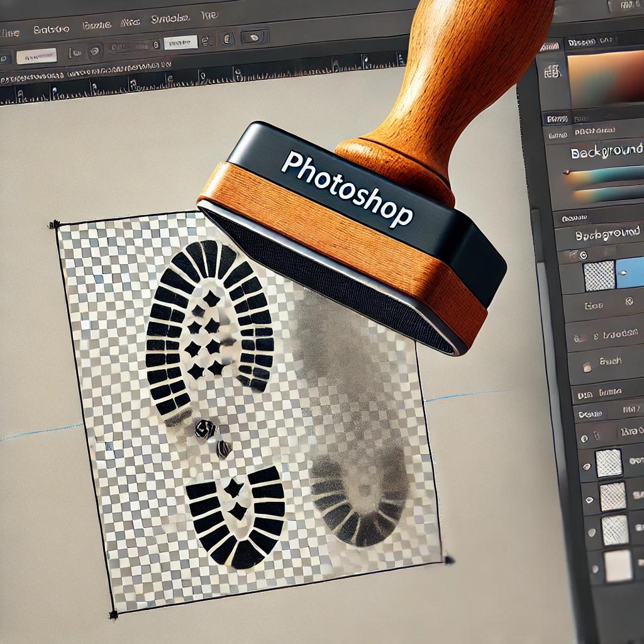Hide the topmost checkered layer via its eye icon
The image size is (644, 644).
click(587, 467)
